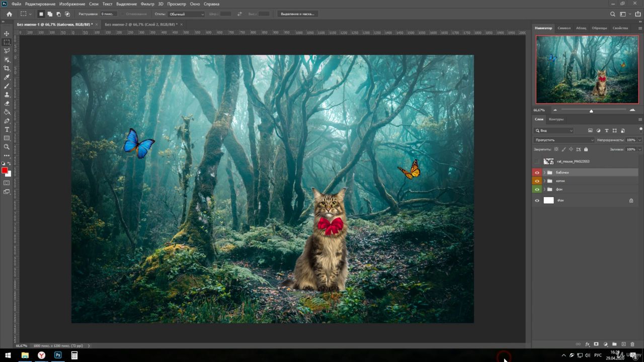Select the Eraser tool
The height and width of the screenshot is (362, 644).
[7, 103]
